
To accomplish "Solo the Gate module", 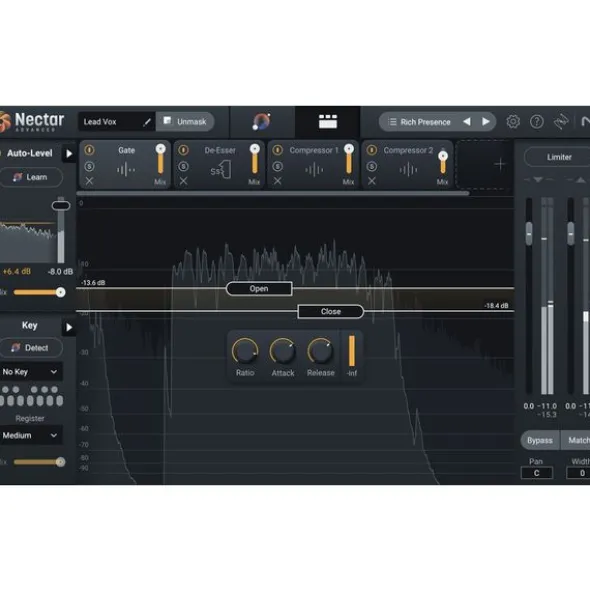I will pos(89,166).
